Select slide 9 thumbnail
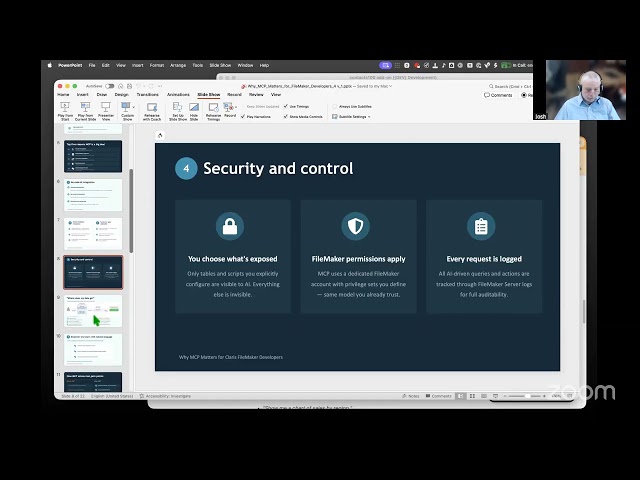This screenshot has height=480, width=640. [x=93, y=311]
